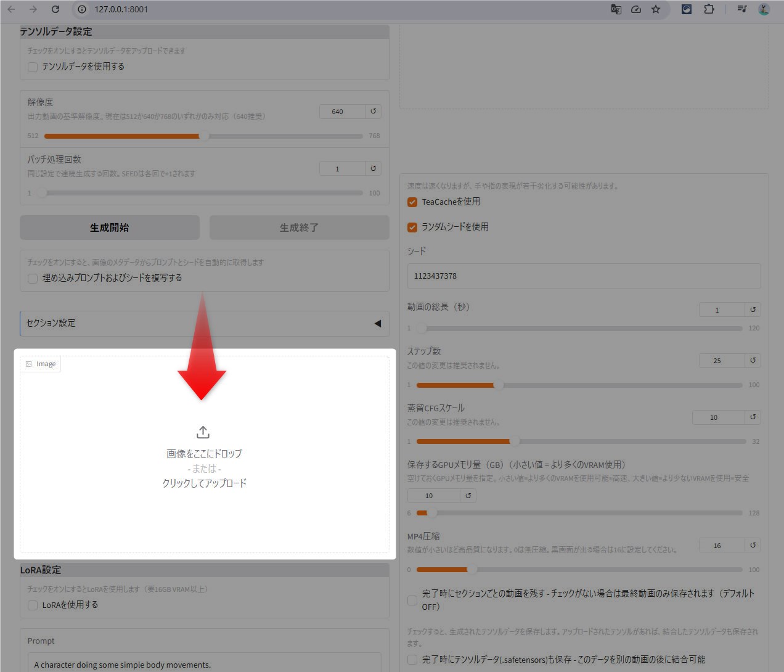
Task: Open the browser extensions puzzle icon
Action: click(x=709, y=9)
